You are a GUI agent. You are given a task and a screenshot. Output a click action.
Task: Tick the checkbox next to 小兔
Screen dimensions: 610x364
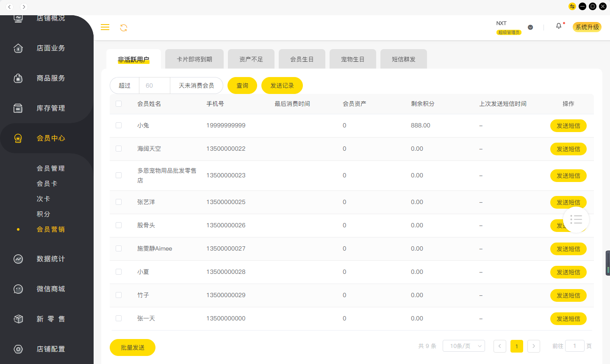[119, 125]
